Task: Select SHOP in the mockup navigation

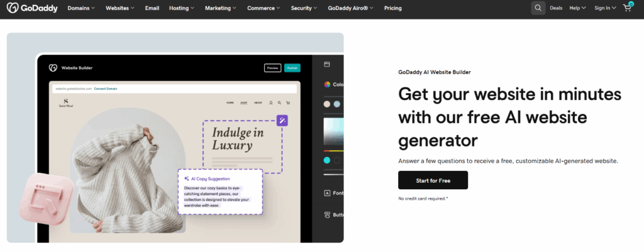Action: [244, 103]
